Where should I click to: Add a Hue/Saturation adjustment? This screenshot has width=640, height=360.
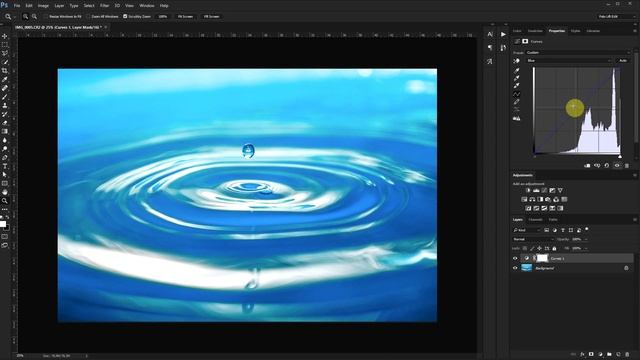pos(524,200)
